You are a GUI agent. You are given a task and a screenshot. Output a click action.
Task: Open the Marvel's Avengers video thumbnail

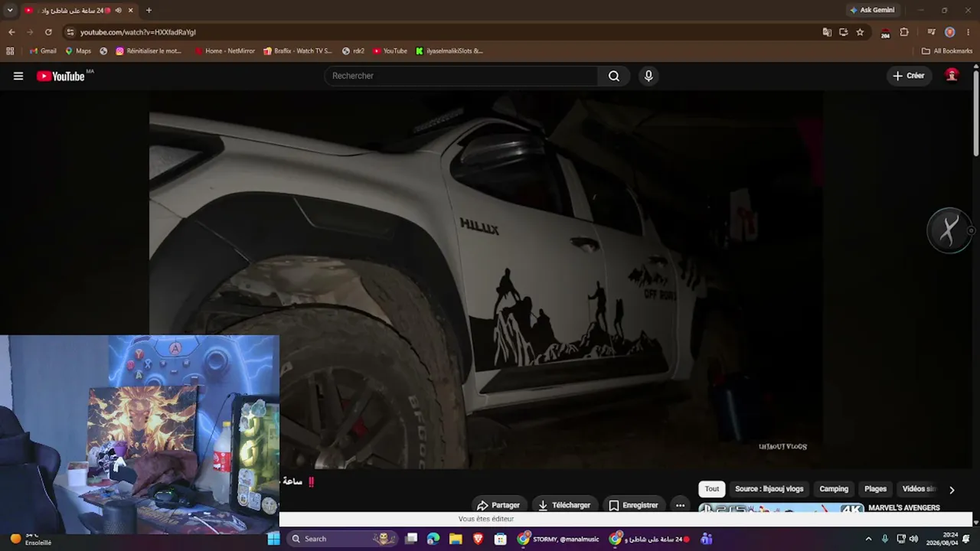coord(781,507)
